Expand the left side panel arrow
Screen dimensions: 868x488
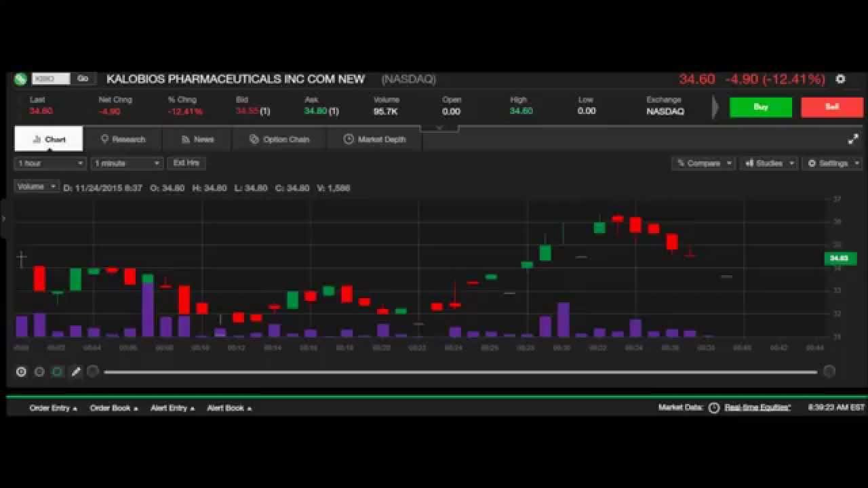[4, 218]
